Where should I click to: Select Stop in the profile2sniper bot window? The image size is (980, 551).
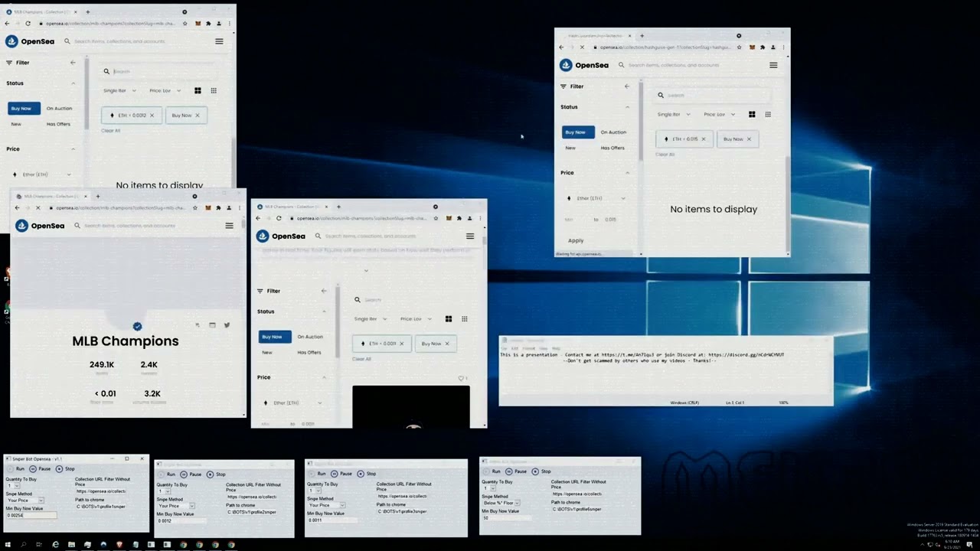tap(216, 474)
